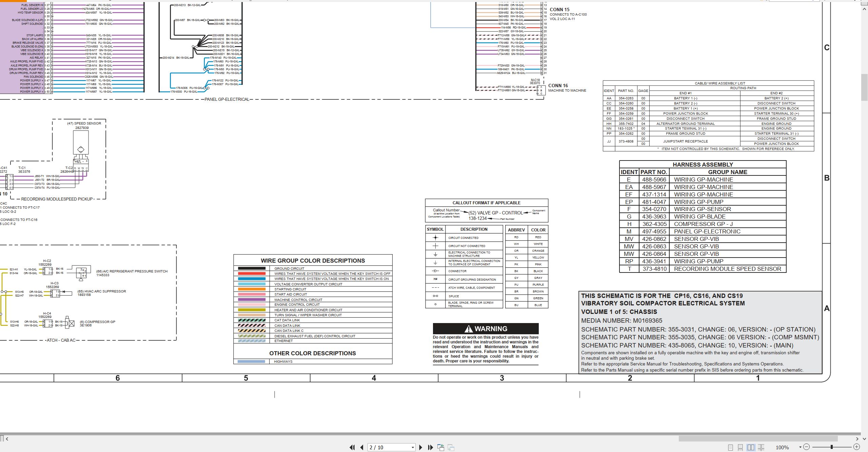Viewport: 868px width, 452px height.
Task: Click the ATCH - CAB AC group label
Action: coord(61,340)
